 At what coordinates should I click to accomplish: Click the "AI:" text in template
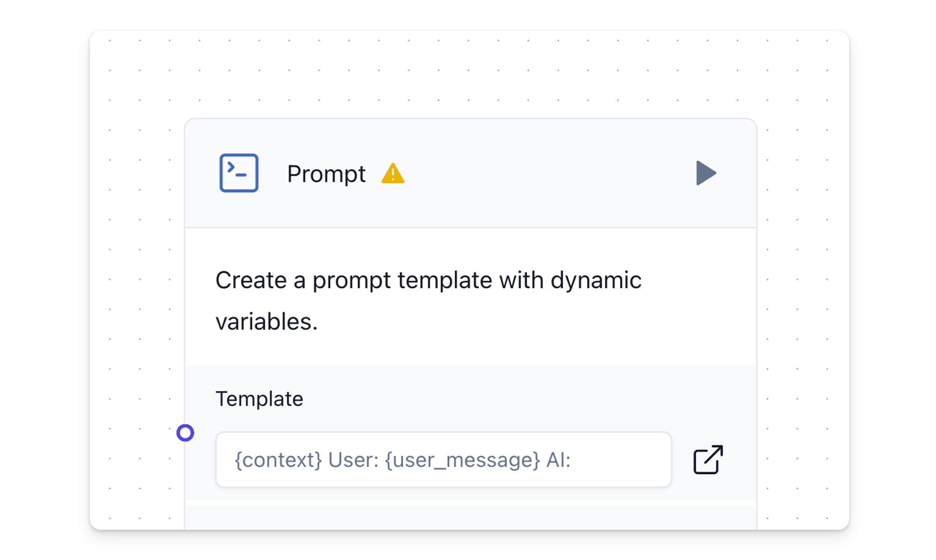(x=558, y=460)
